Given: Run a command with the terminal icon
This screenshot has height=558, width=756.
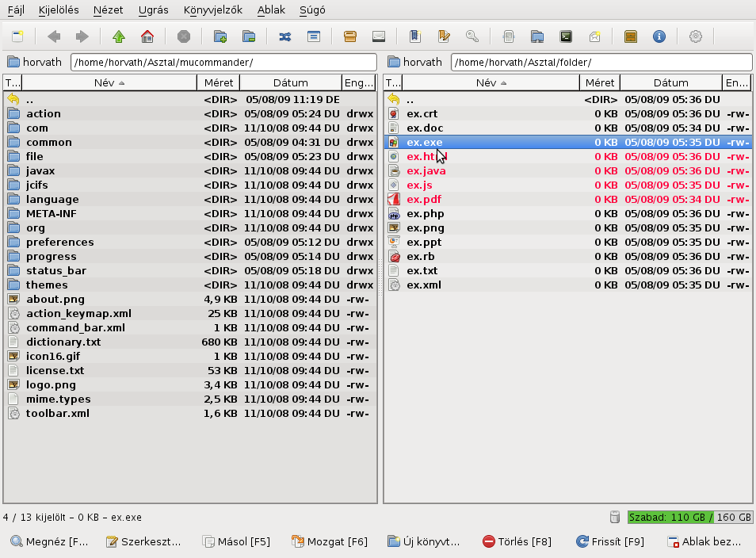Looking at the screenshot, I should pyautogui.click(x=566, y=36).
